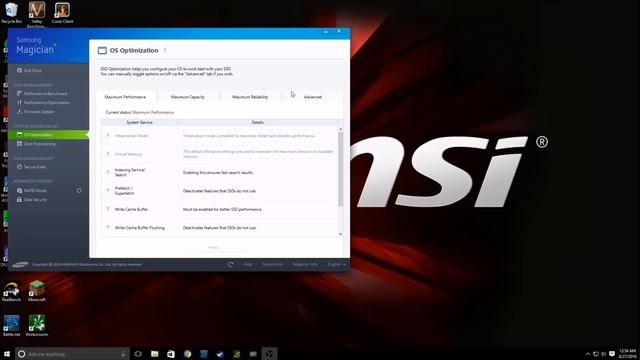640x360 pixels.
Task: Switch to the Advanced tab
Action: pyautogui.click(x=313, y=97)
